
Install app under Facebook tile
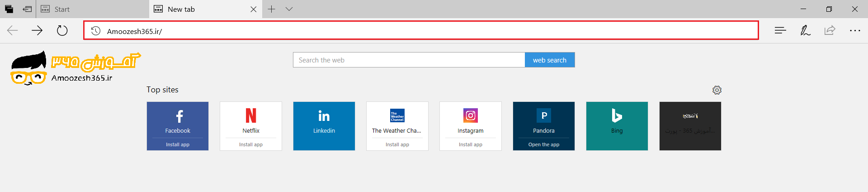[178, 144]
